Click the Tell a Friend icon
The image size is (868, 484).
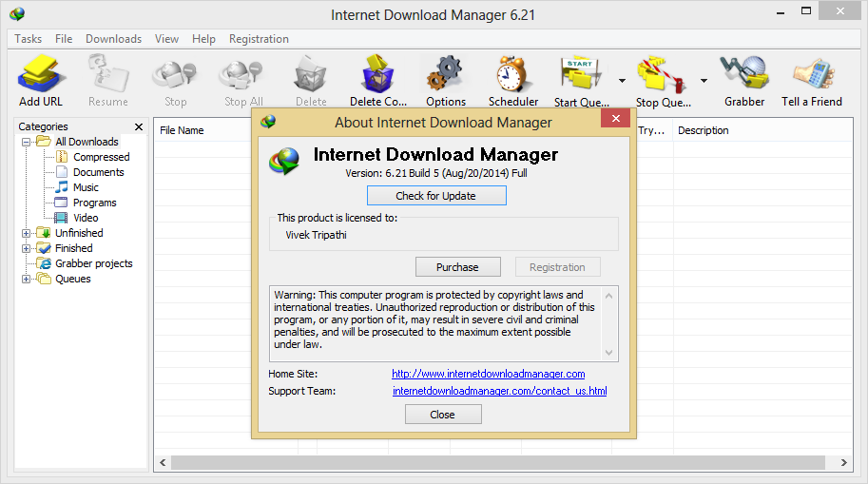point(813,73)
